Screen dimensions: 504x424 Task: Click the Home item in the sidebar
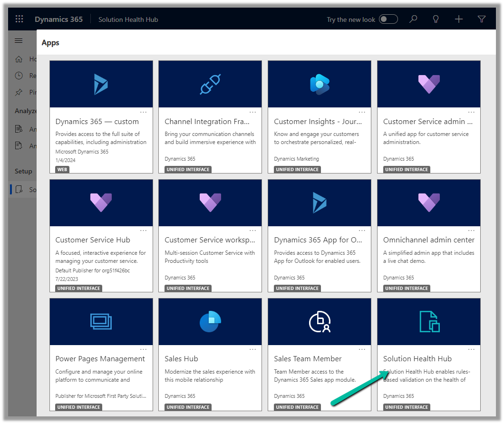pos(19,59)
